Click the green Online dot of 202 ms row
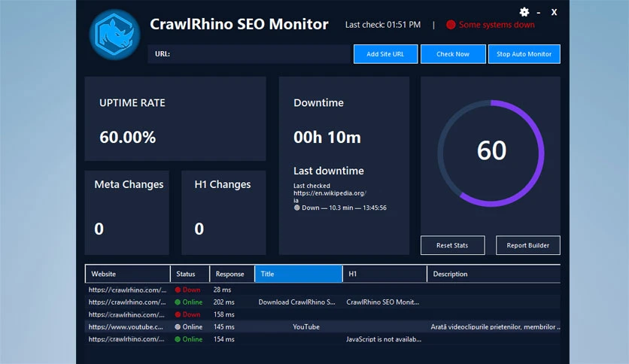This screenshot has width=629, height=364. (178, 302)
